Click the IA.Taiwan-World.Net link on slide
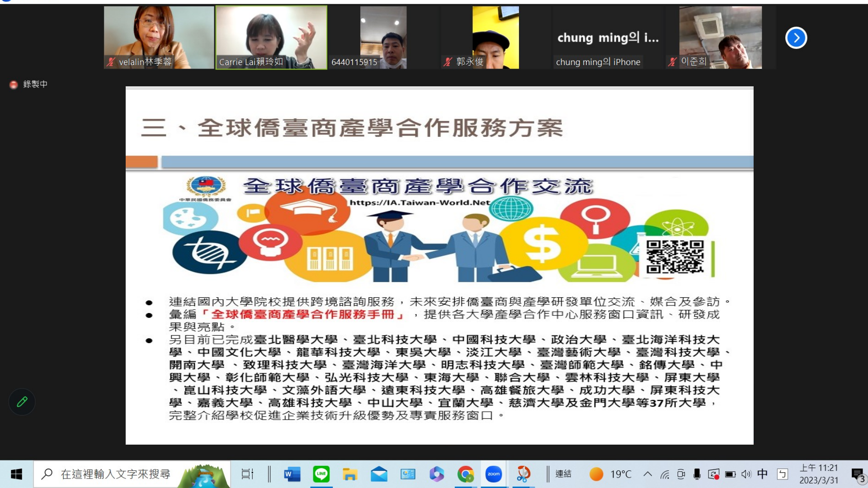The height and width of the screenshot is (488, 868). tap(420, 202)
